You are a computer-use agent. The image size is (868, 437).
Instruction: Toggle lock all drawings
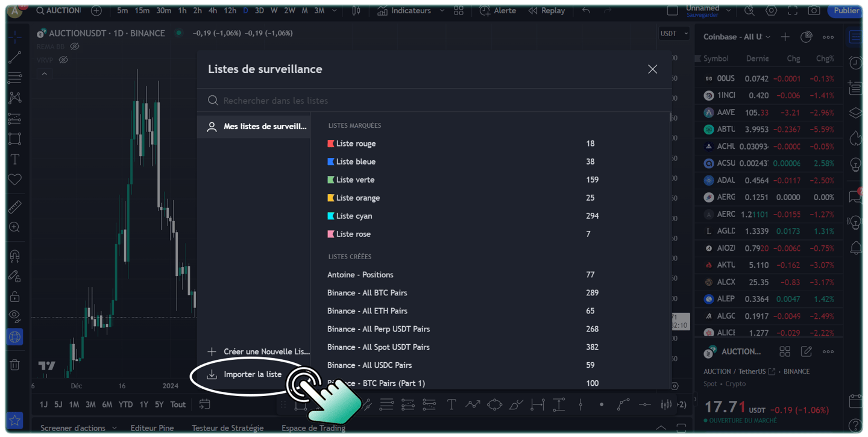15,296
